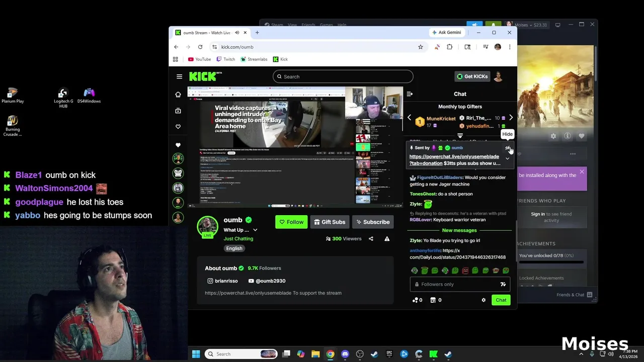Favorite the game with Steam heart icon
Viewport: 644px width, 362px height.
click(582, 136)
